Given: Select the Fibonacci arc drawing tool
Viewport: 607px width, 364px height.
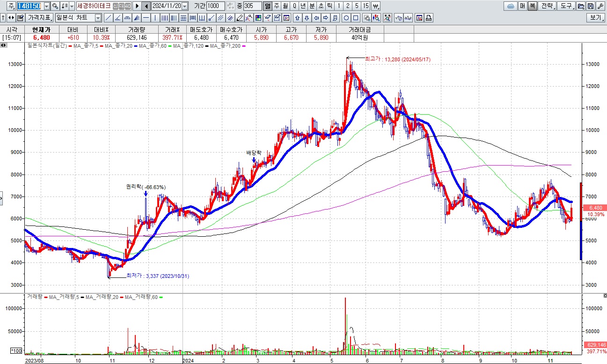Looking at the screenshot, I should (x=127, y=18).
